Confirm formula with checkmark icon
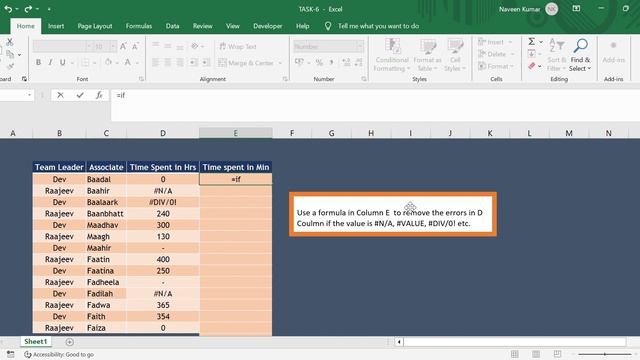 [80, 95]
